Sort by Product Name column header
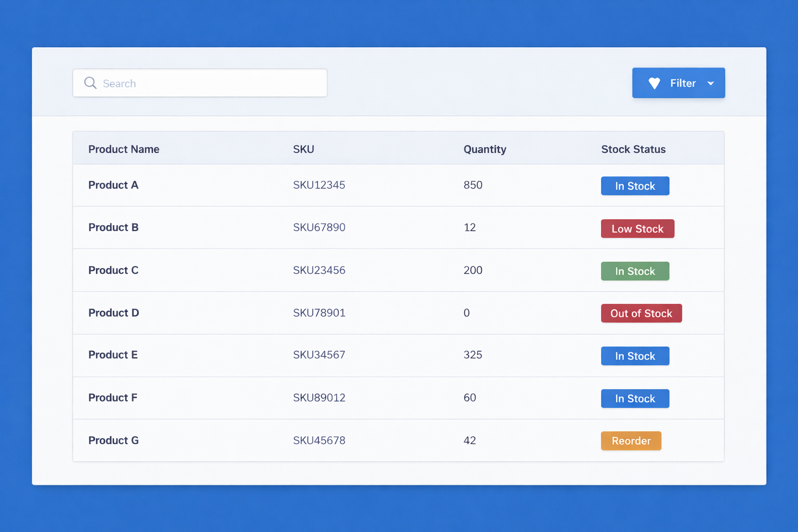 pyautogui.click(x=124, y=149)
